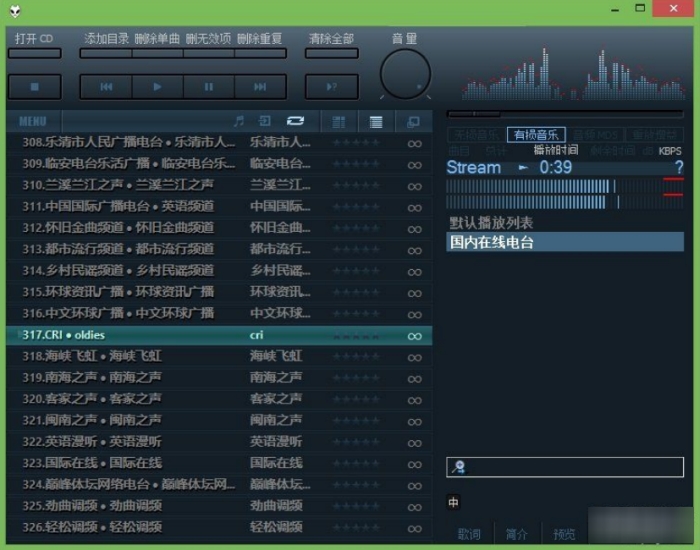Select track 320.客家之声
Viewport: 700px width, 550px height.
click(x=219, y=400)
